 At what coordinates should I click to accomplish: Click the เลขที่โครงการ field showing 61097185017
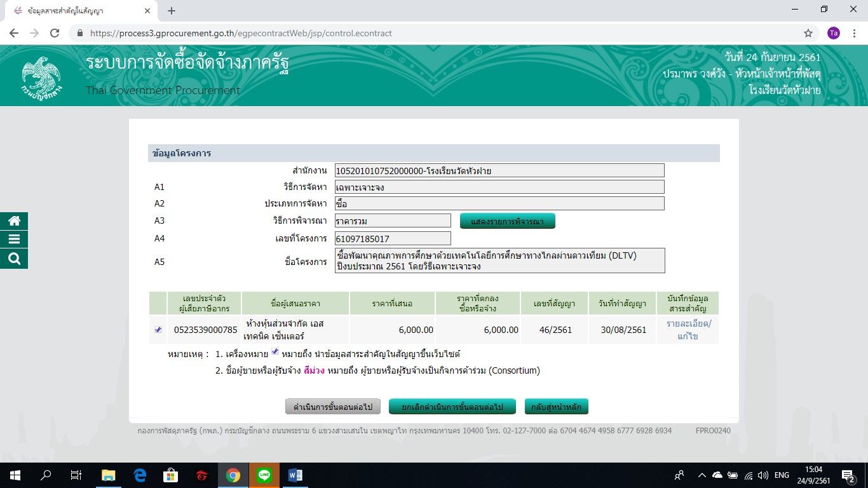point(392,238)
